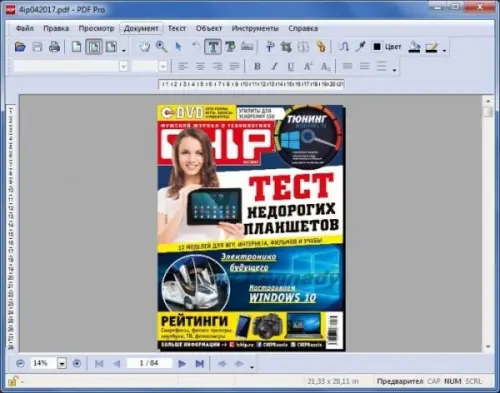Image resolution: width=500 pixels, height=393 pixels.
Task: Toggle Bold formatting
Action: point(257,66)
